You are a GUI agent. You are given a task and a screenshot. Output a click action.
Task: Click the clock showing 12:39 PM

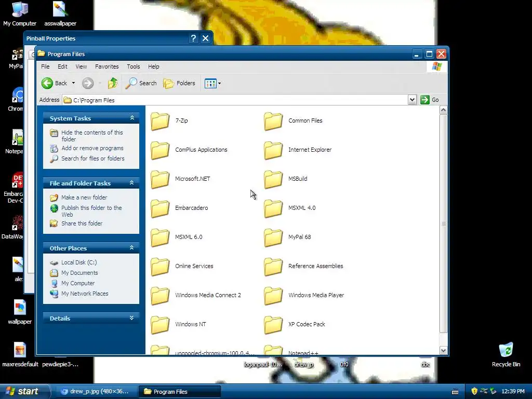click(513, 392)
